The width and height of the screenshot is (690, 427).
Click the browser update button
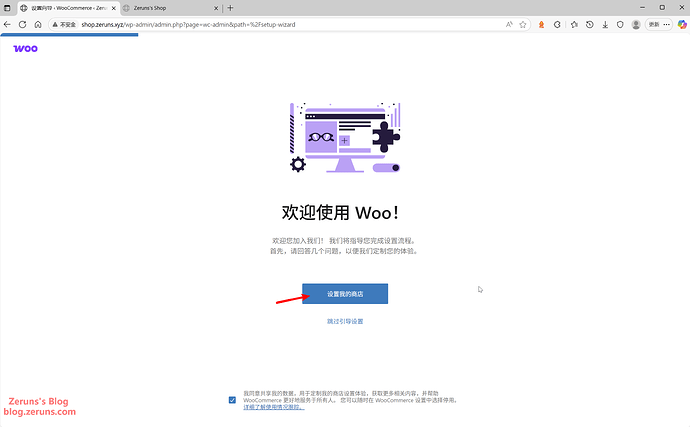coord(654,25)
